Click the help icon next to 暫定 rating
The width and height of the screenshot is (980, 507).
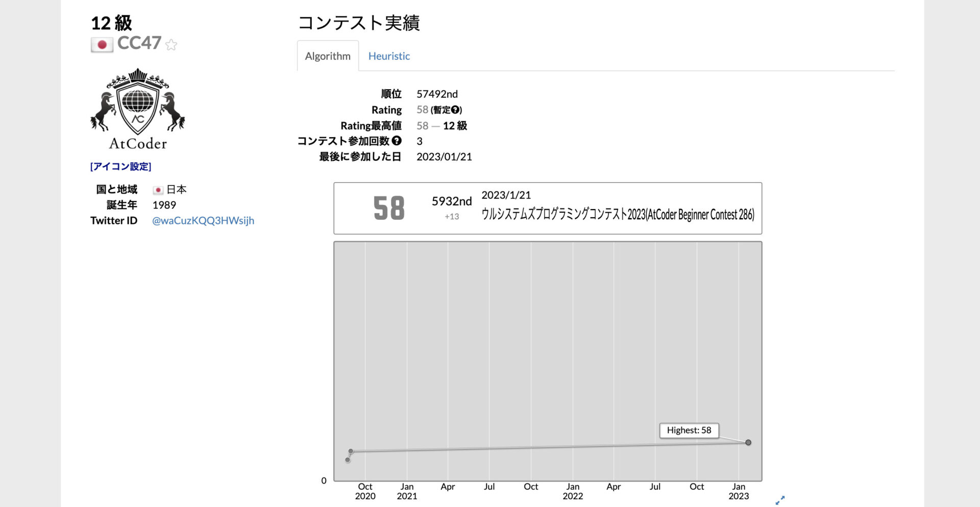[456, 109]
